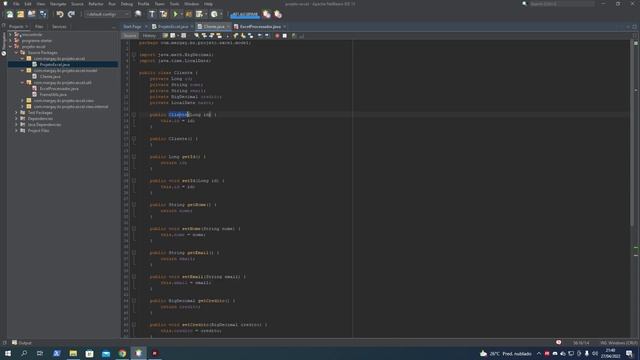
Task: Switch to the ExcelProcessador.java editor tab
Action: click(x=260, y=27)
